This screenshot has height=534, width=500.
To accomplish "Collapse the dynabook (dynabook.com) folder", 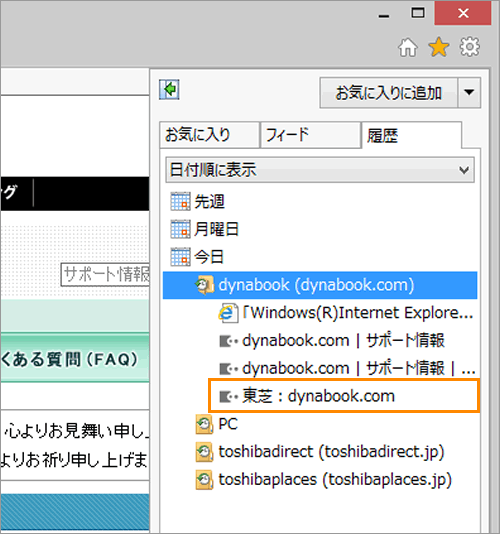I will (320, 285).
